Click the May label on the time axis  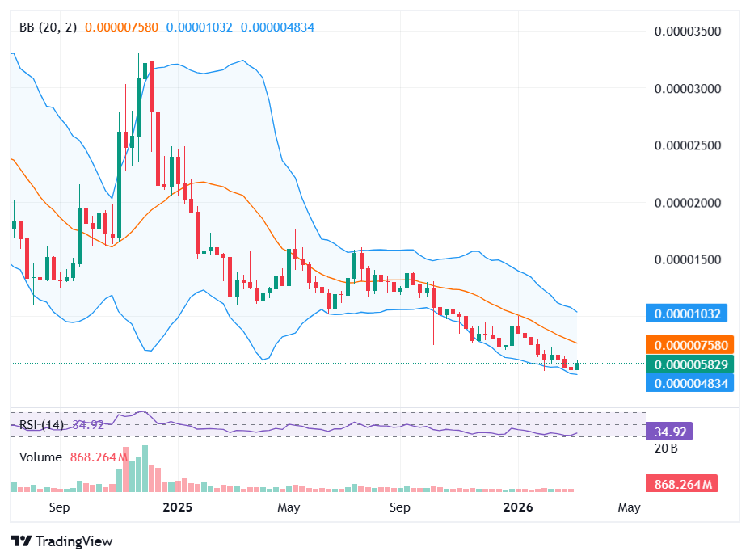(x=289, y=507)
